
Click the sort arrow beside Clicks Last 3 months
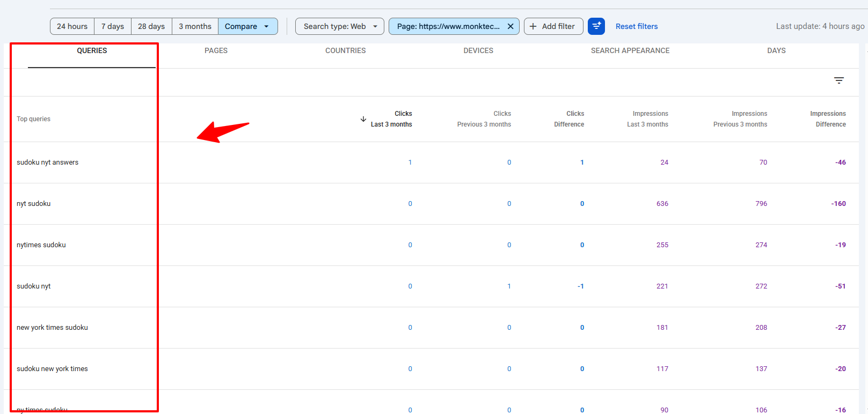363,119
